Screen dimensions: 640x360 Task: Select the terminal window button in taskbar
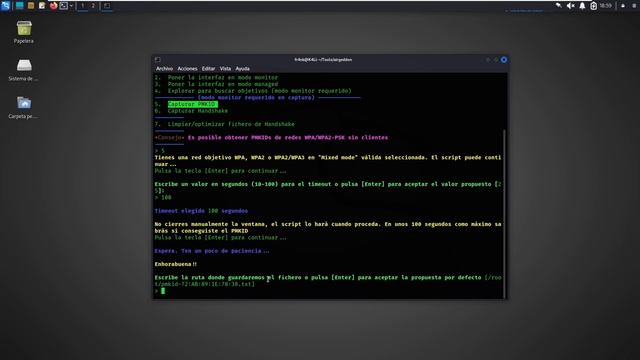click(107, 6)
